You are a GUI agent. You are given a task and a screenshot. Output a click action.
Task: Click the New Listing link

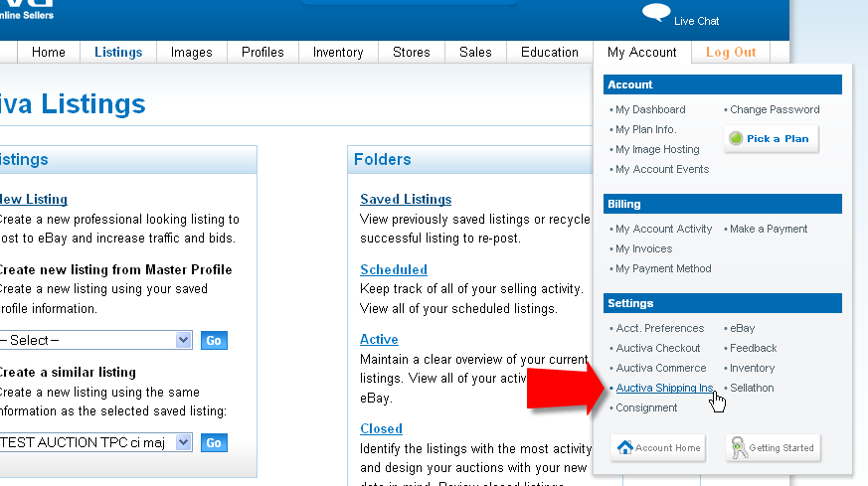tap(33, 200)
